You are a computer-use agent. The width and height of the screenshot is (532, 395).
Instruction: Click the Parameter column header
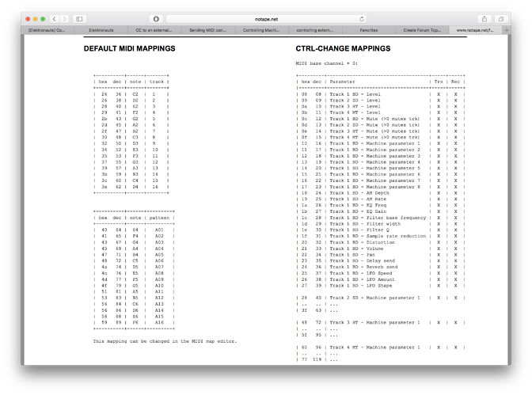(x=342, y=82)
